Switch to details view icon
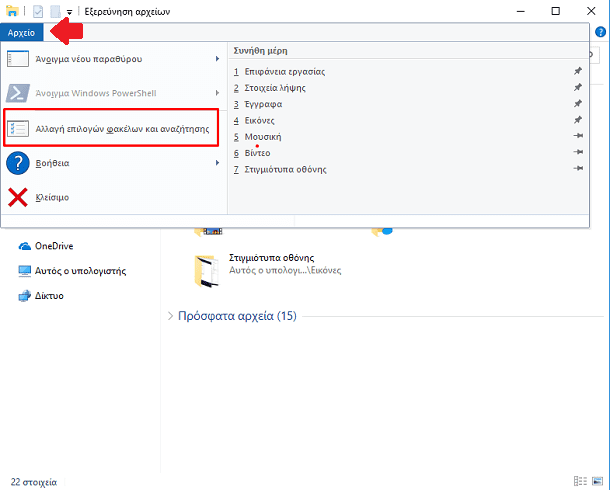This screenshot has height=490, width=610. pyautogui.click(x=580, y=481)
